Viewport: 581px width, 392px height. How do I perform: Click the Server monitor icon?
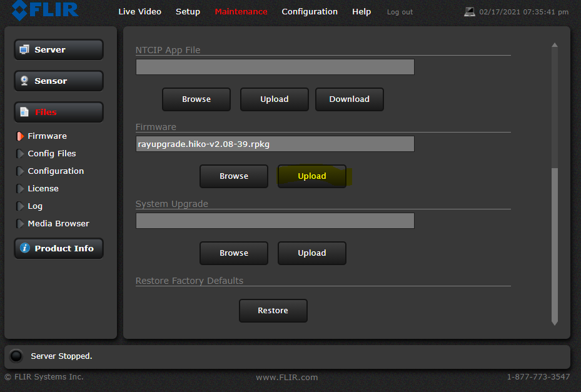[x=24, y=49]
